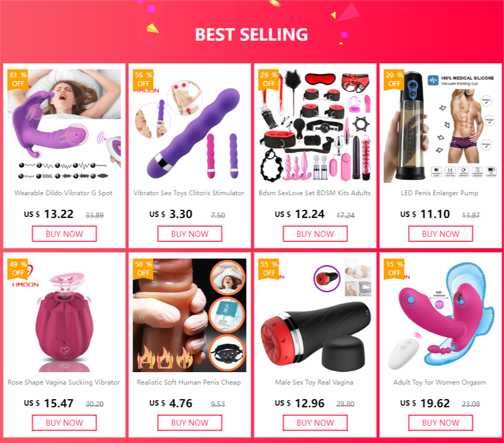Click BUY NOW for Rose Shape Vibrator
The image size is (504, 443).
(x=64, y=423)
